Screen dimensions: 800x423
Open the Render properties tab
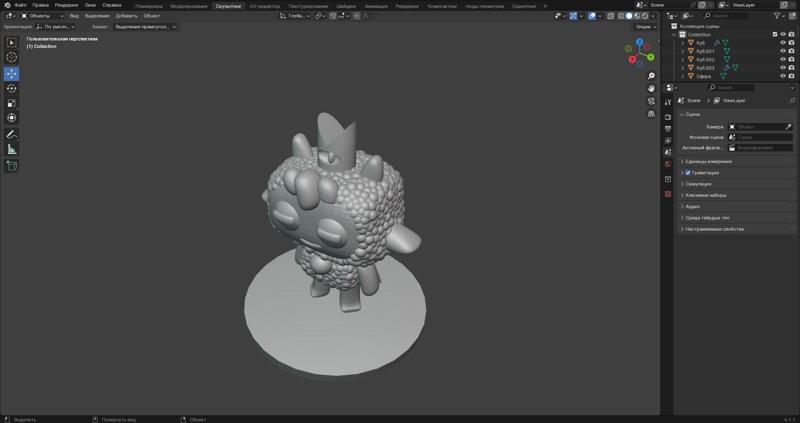[668, 117]
